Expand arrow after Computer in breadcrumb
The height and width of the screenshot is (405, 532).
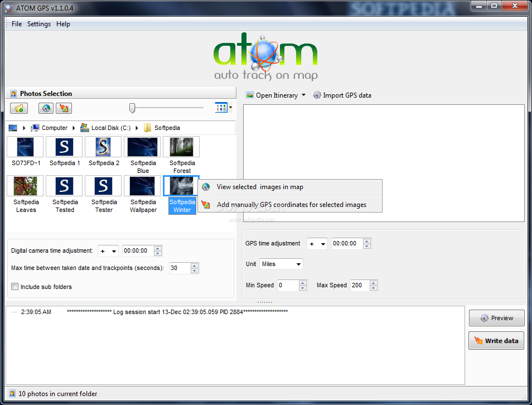74,128
